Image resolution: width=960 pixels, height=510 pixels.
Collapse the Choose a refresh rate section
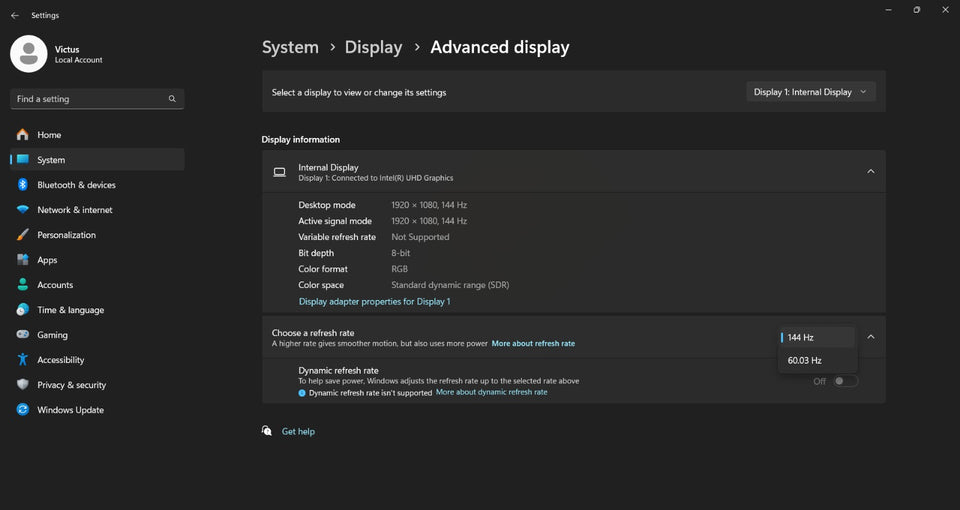871,337
